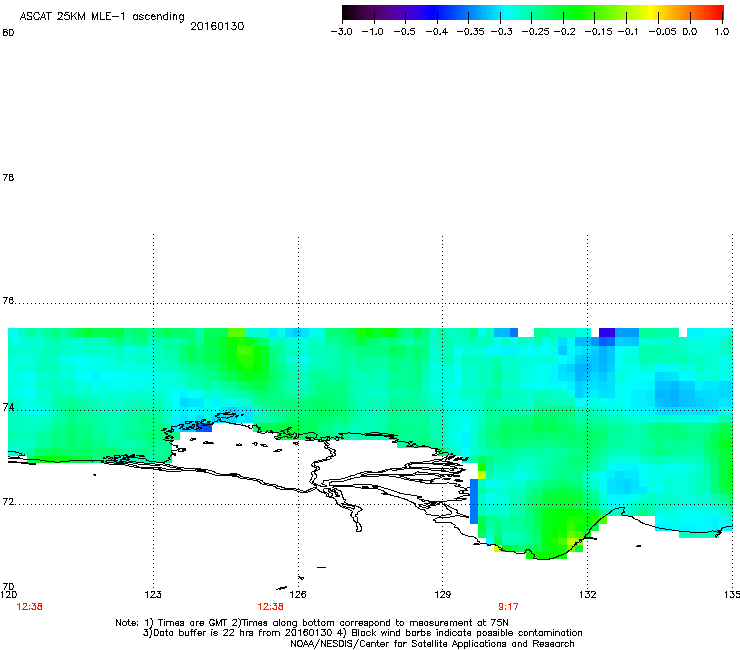Click the note line starting 'Note: 1) Times are GMT'
This screenshot has width=740, height=650.
[x=312, y=623]
